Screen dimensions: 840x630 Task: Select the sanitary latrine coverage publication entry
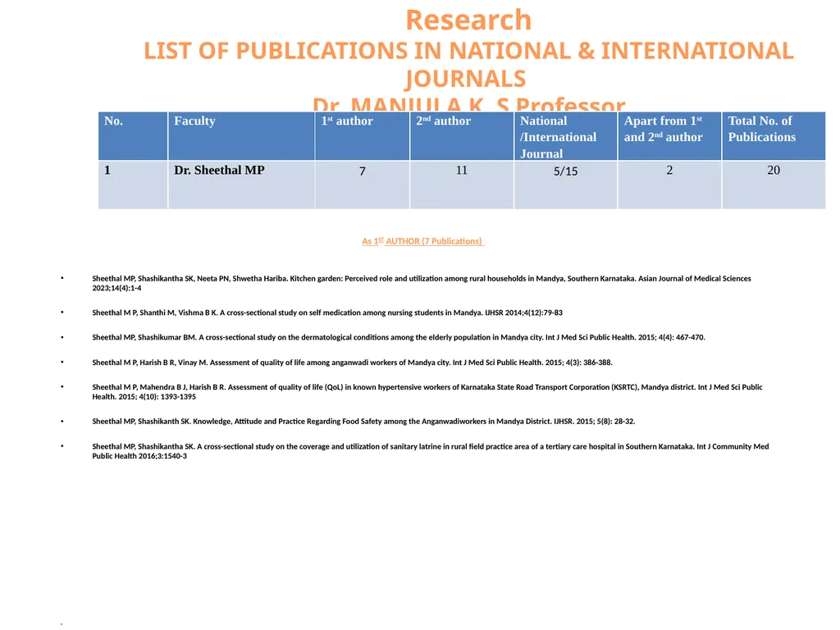pos(430,451)
